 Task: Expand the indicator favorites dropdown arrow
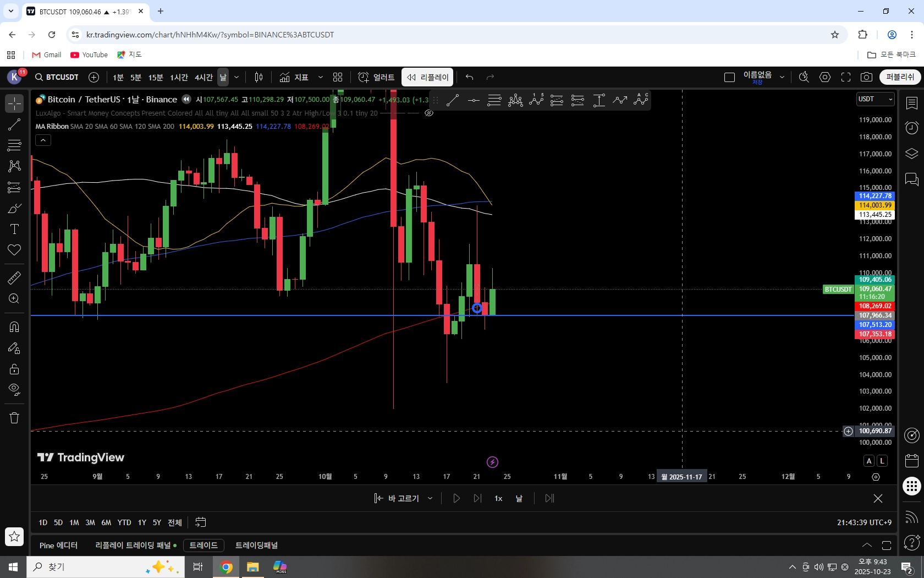click(x=321, y=78)
